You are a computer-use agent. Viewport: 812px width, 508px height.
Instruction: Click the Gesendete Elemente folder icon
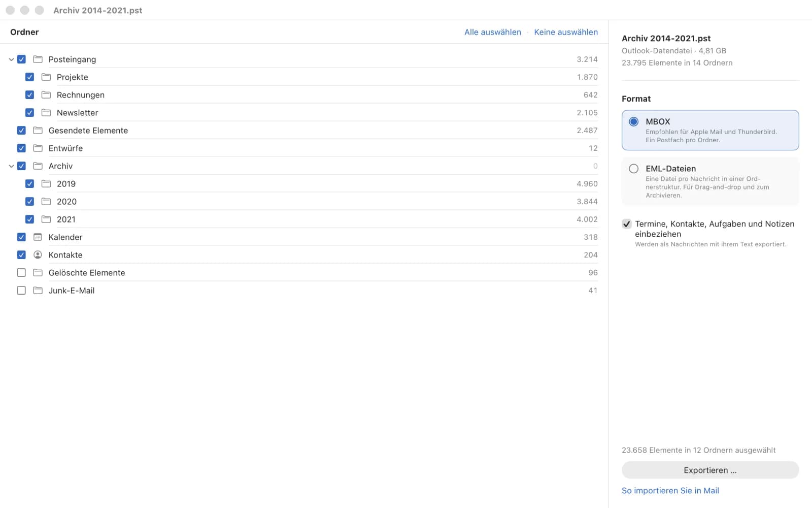(38, 131)
